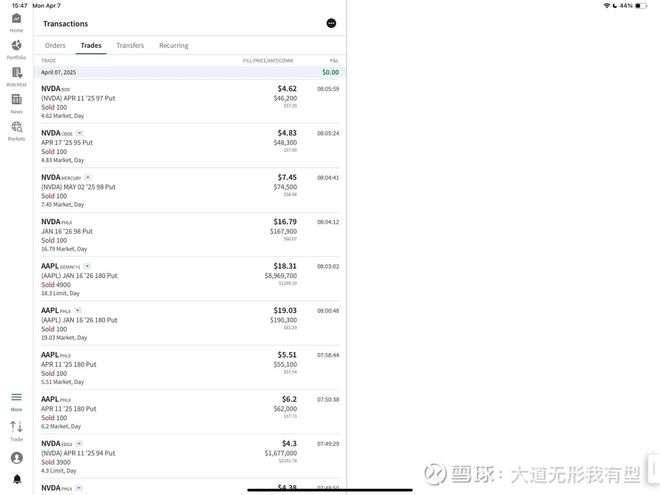
Task: Select the $8,969,700 amount
Action: (281, 276)
